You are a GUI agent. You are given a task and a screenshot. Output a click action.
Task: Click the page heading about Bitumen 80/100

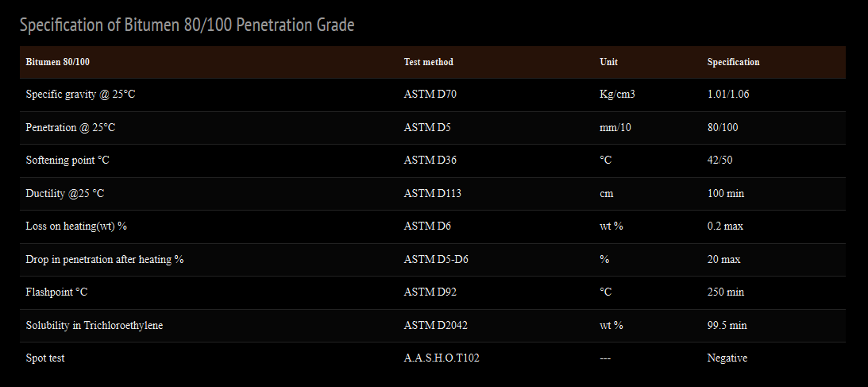[x=187, y=25]
